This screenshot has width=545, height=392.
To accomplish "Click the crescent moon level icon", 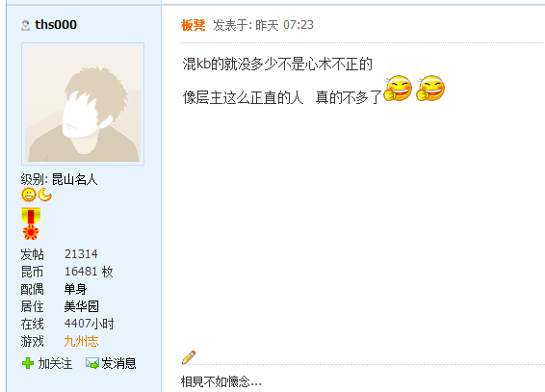I will click(x=45, y=195).
